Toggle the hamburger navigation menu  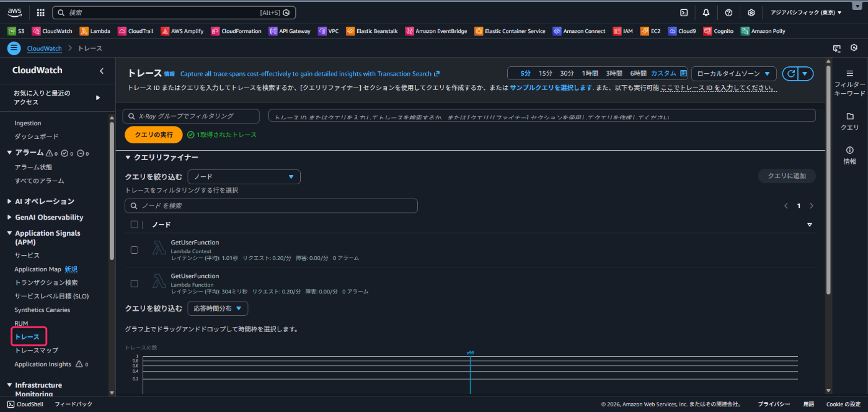[x=14, y=48]
